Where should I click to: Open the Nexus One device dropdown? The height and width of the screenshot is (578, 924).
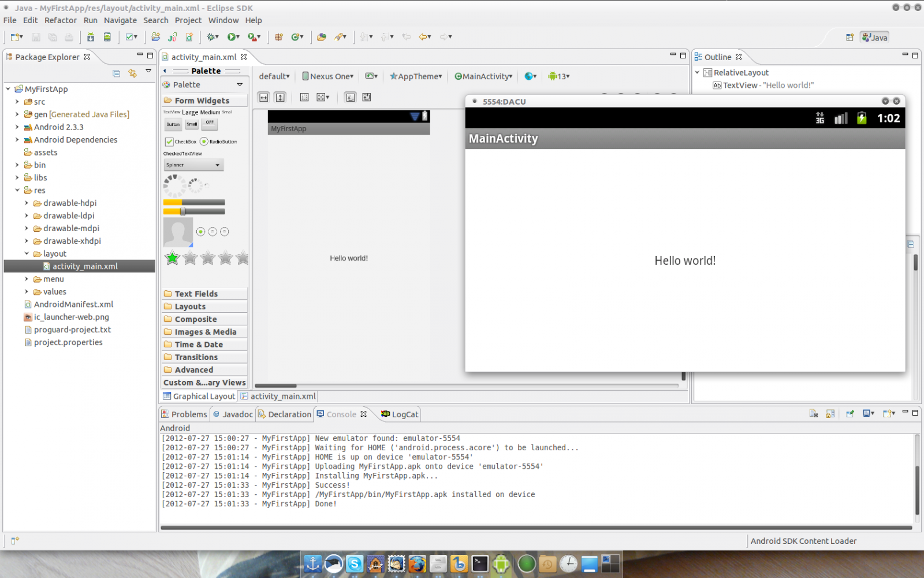(328, 76)
